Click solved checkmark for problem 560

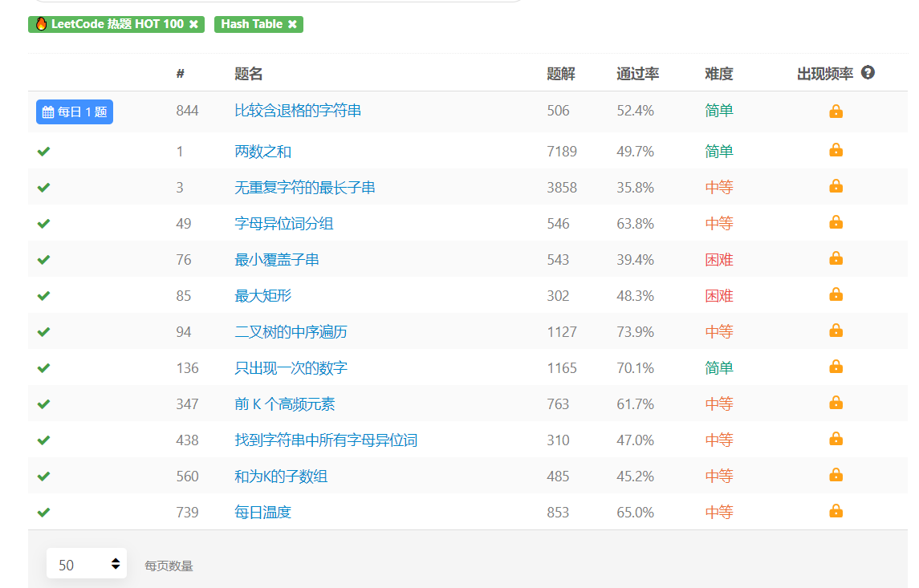coord(43,476)
